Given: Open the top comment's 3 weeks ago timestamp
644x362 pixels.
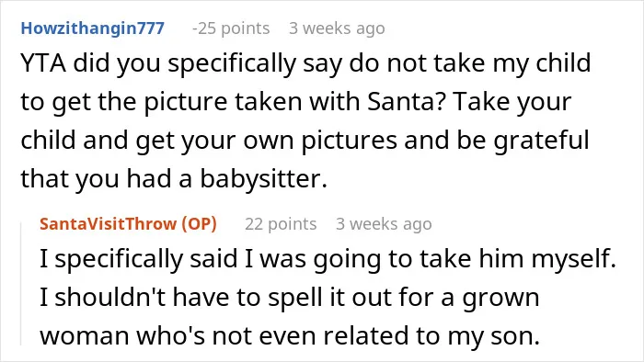Looking at the screenshot, I should tap(337, 28).
